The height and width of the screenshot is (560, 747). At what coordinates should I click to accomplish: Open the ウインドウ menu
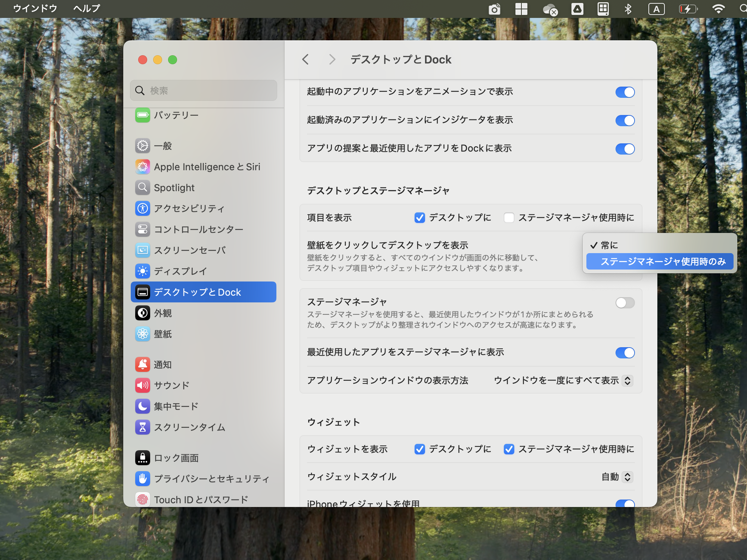(x=34, y=8)
